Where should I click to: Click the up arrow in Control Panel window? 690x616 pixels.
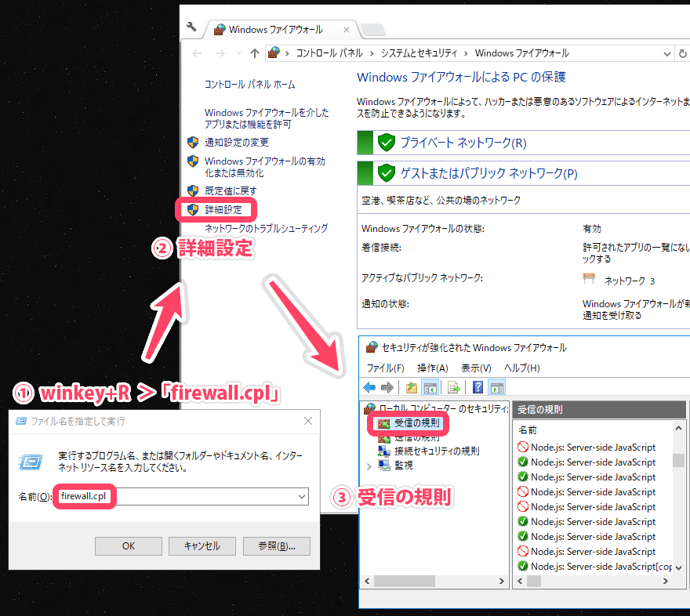click(255, 53)
